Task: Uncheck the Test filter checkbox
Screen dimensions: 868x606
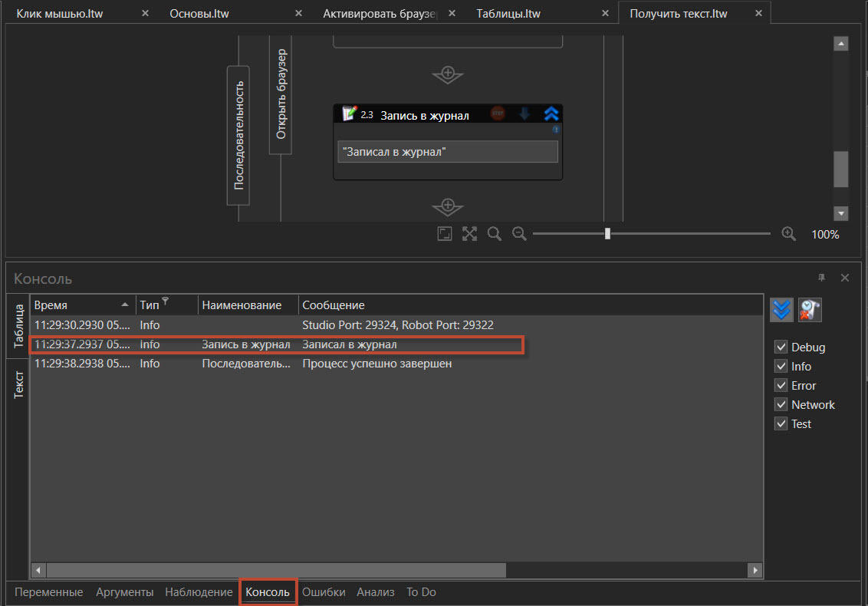Action: [x=781, y=423]
